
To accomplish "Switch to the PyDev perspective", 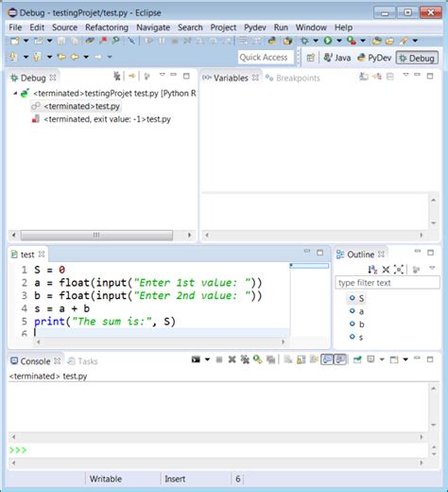I will (374, 58).
